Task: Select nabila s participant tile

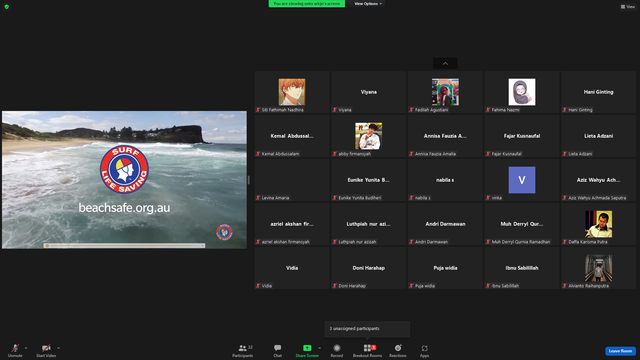Action: [x=445, y=180]
